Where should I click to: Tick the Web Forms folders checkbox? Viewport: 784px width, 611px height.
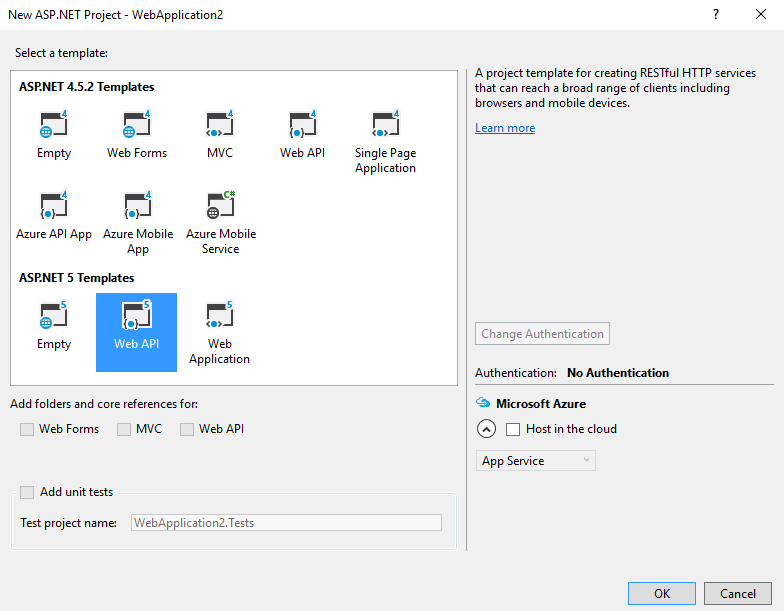point(27,429)
